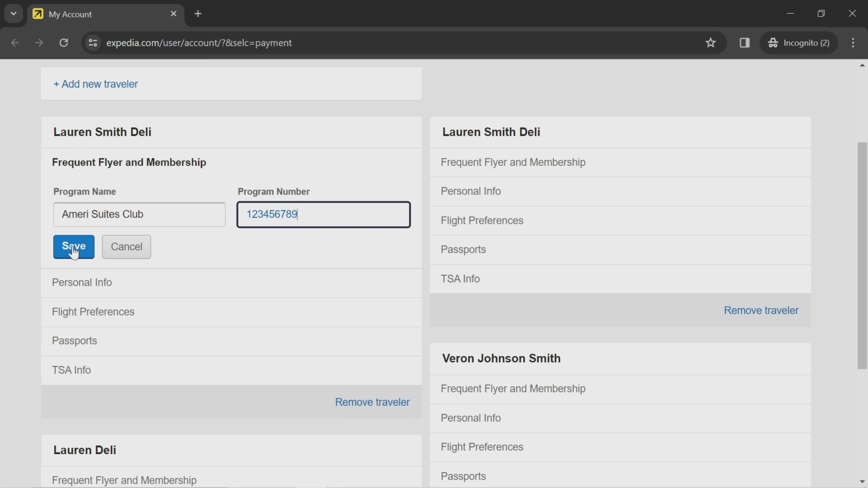Image resolution: width=868 pixels, height=488 pixels.
Task: Expand TSA Info under left Lauren Smith Deli
Action: [x=231, y=370]
